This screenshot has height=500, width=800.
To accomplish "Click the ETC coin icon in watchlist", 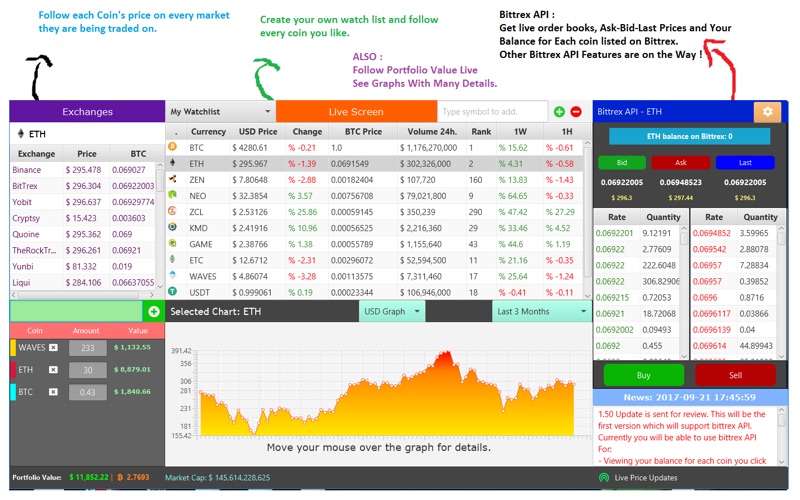I will click(x=172, y=259).
